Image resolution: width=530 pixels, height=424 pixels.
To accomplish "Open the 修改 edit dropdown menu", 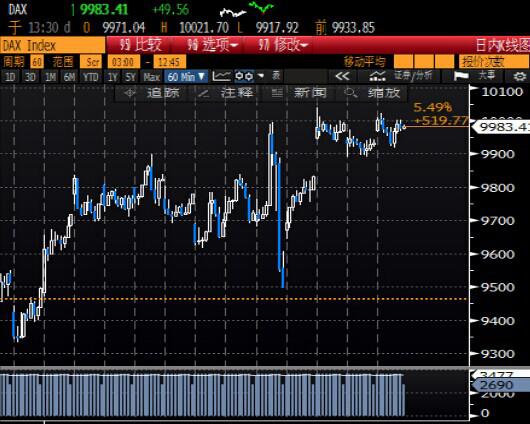I will coord(283,45).
